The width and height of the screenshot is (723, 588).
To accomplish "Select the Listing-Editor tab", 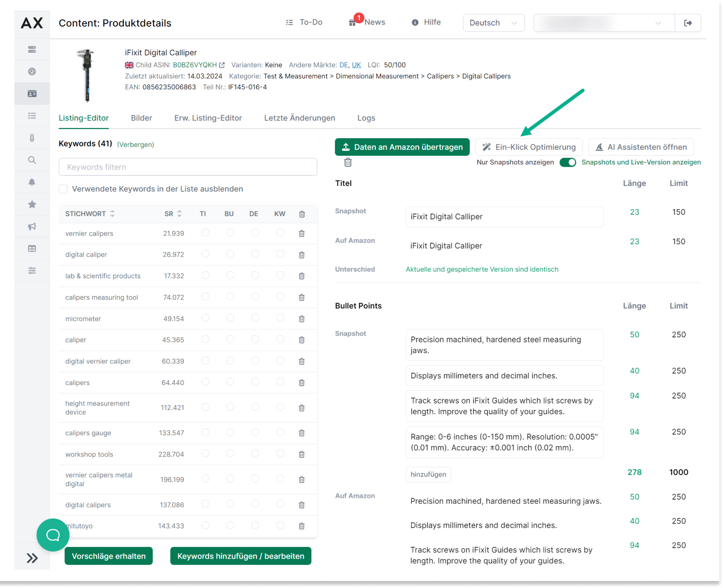I will [x=84, y=118].
